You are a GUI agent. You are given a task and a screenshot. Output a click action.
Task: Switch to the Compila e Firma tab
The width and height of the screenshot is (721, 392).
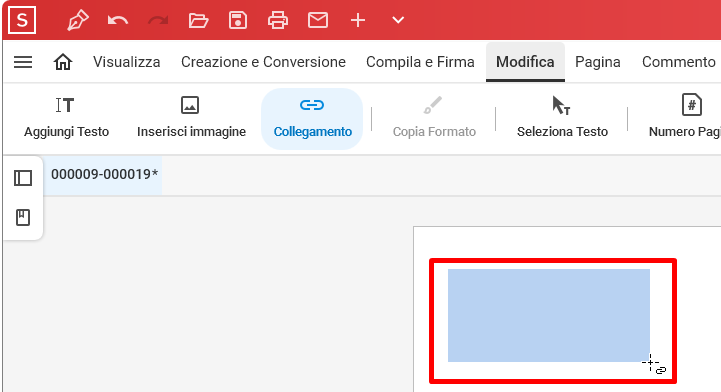[420, 62]
